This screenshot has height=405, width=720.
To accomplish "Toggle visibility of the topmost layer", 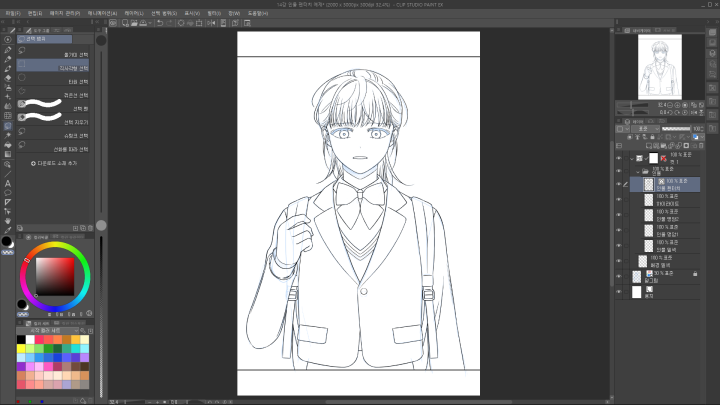I will [619, 158].
